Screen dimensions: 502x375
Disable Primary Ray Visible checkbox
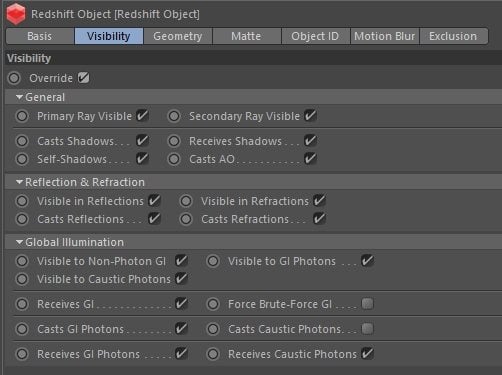tap(142, 116)
